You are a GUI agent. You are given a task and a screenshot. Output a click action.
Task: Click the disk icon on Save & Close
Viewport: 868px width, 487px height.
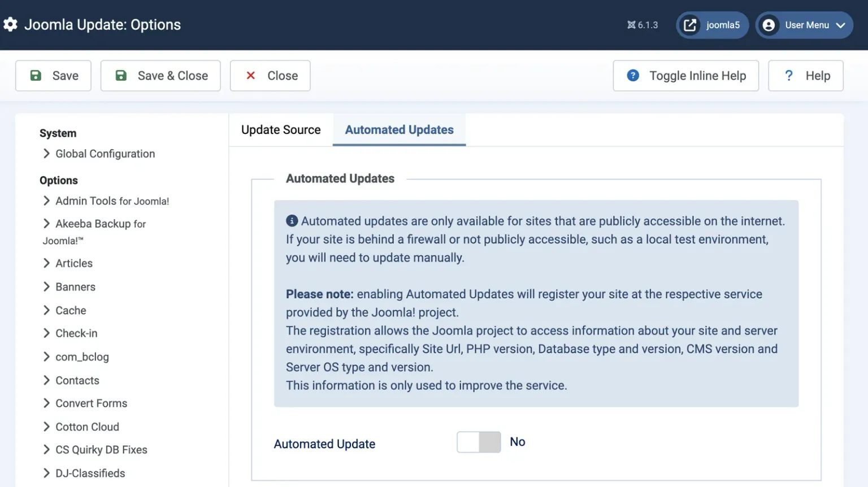pyautogui.click(x=121, y=75)
